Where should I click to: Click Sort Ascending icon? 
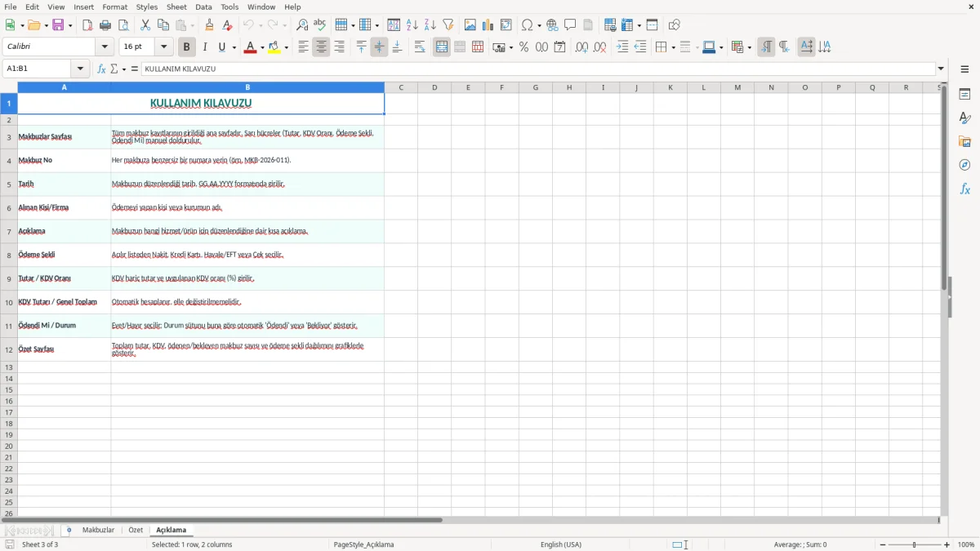click(412, 25)
